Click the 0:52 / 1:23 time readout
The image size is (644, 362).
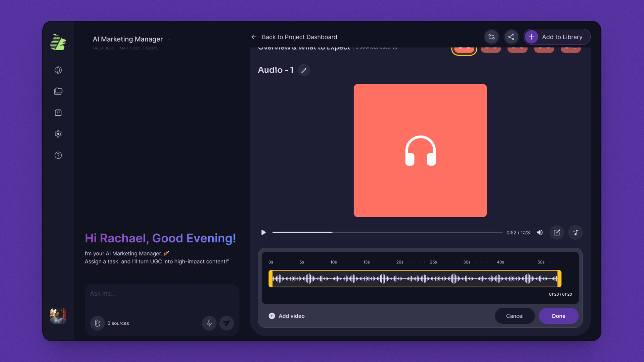(x=518, y=233)
